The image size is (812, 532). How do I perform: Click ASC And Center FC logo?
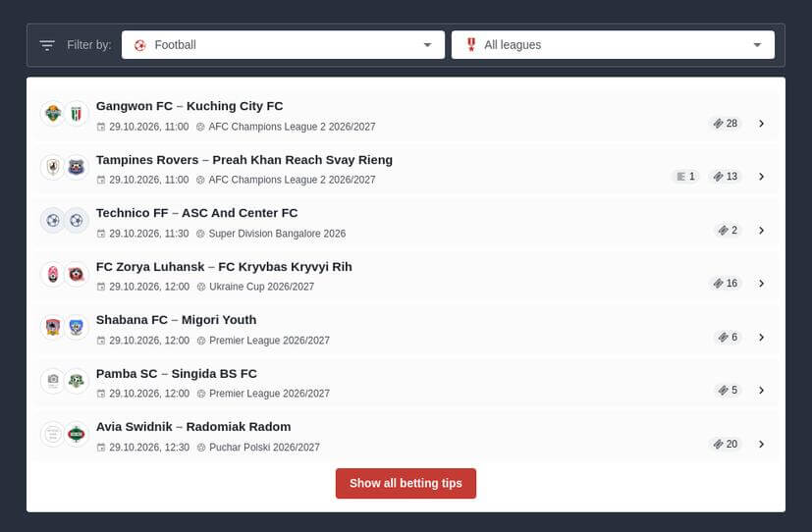(x=77, y=221)
